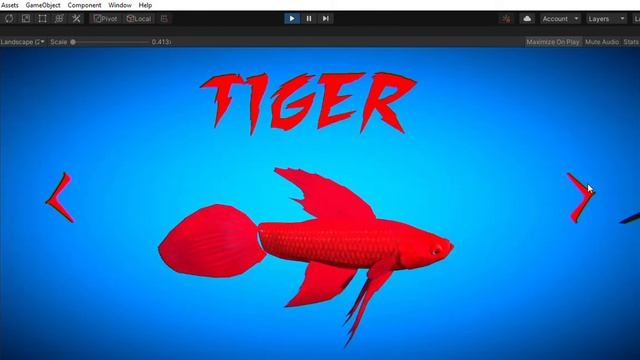Image resolution: width=640 pixels, height=360 pixels.
Task: Click the red left arrow in game
Action: pyautogui.click(x=60, y=198)
